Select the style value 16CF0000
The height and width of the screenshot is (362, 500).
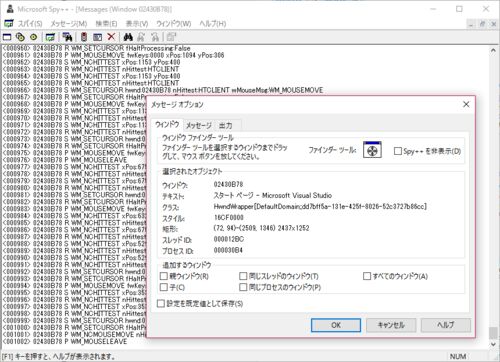click(x=228, y=217)
